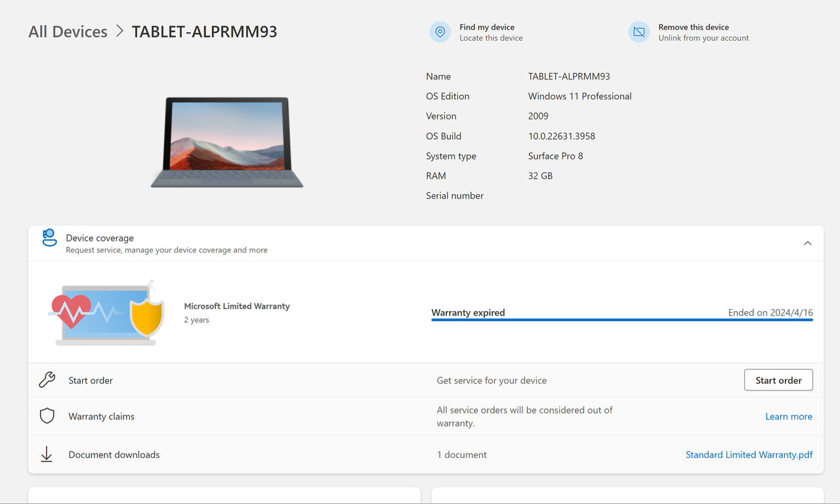Select the 32 GB RAM value
Viewport: 840px width, 504px height.
click(540, 176)
